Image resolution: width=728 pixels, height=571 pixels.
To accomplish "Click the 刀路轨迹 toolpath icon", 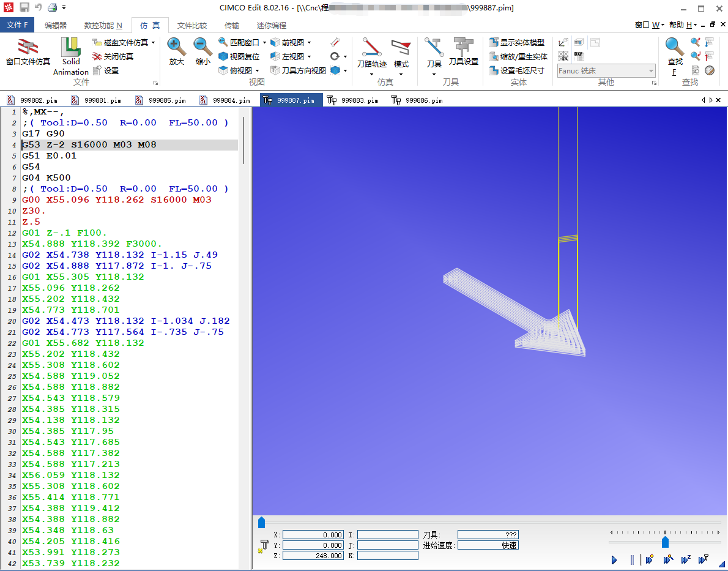I will tap(371, 47).
